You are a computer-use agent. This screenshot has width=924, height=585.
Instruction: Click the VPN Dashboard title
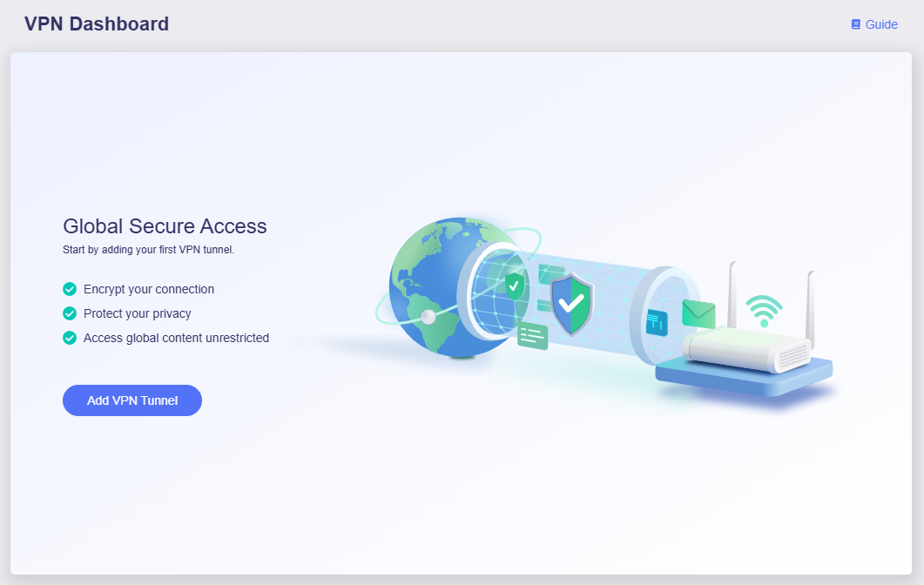click(x=97, y=24)
